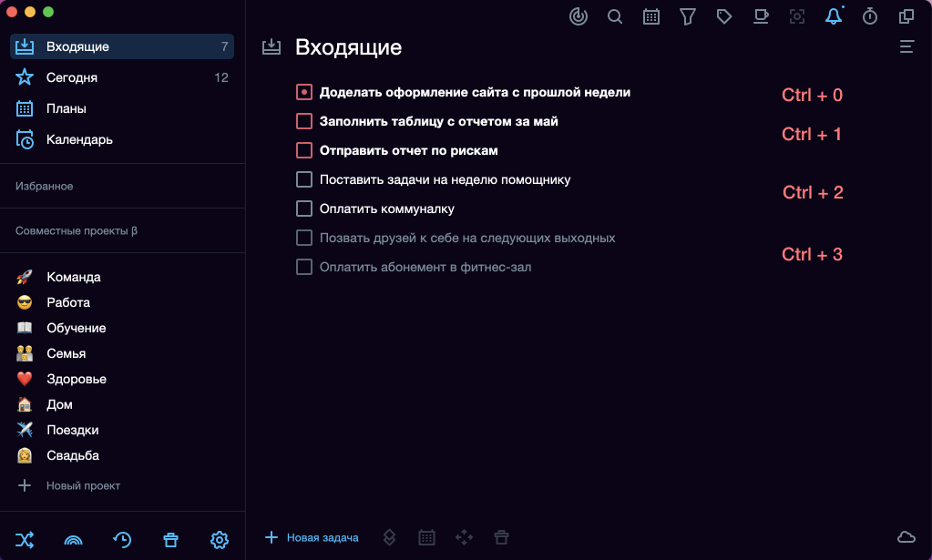Open Планы in the sidebar
The height and width of the screenshot is (560, 932).
point(122,108)
